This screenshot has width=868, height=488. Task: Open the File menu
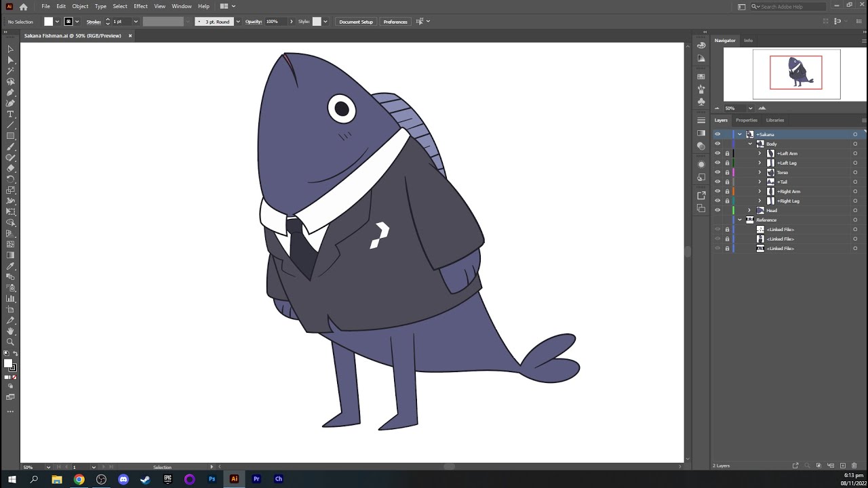pos(45,6)
